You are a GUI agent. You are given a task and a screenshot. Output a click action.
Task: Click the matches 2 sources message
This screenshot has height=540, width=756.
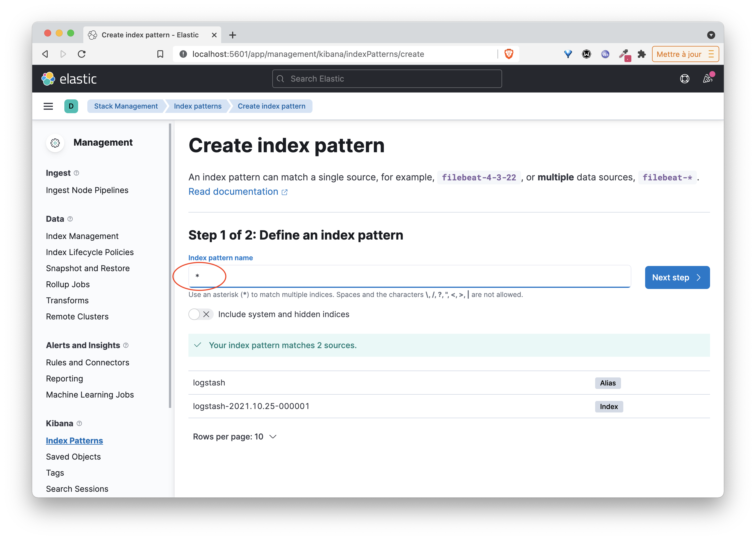(449, 346)
